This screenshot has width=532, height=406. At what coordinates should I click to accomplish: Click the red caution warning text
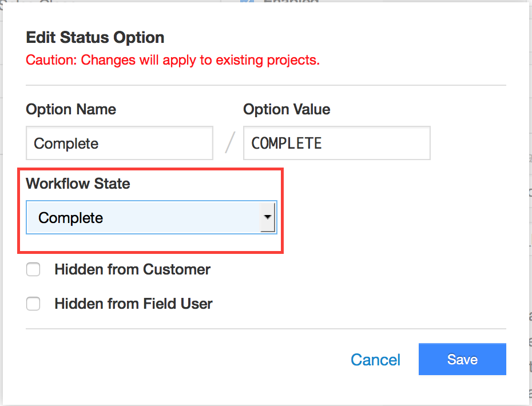coord(173,60)
